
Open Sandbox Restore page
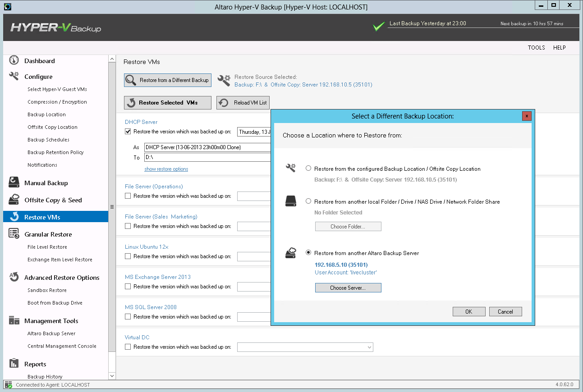[47, 290]
